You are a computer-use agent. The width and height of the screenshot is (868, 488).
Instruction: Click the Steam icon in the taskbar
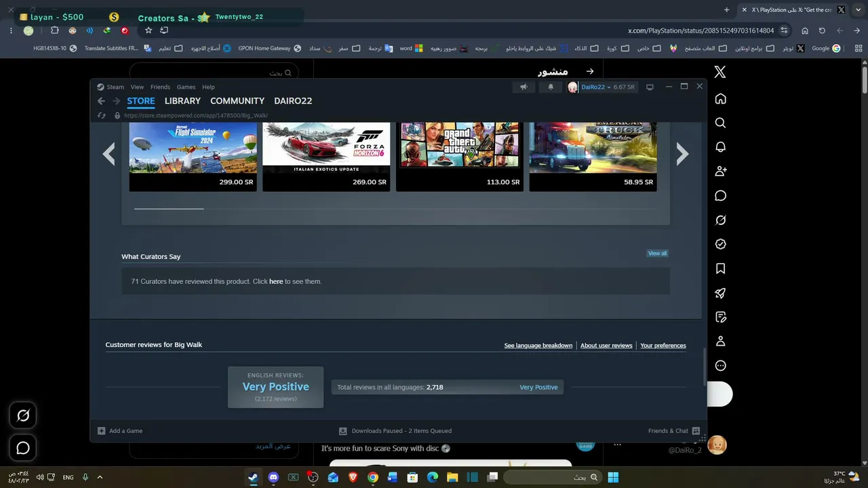coord(253,477)
